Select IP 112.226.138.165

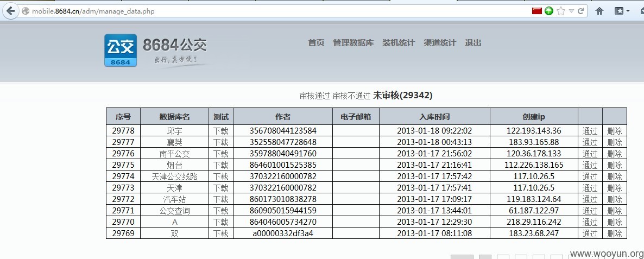[534, 166]
